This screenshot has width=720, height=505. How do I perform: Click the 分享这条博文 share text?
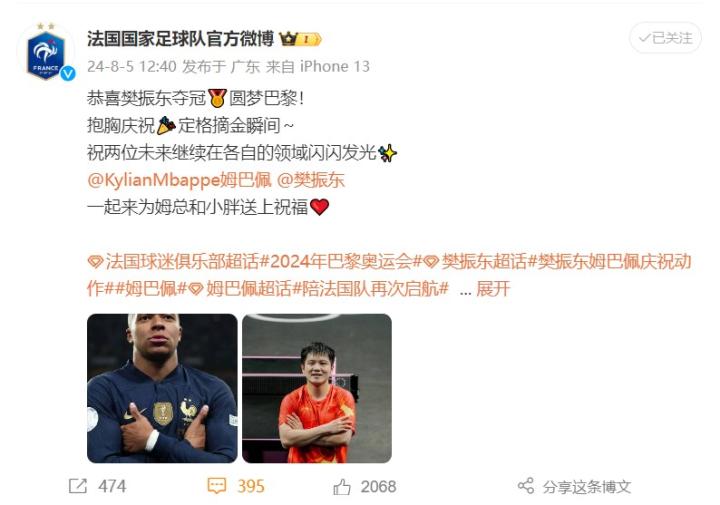click(x=586, y=487)
